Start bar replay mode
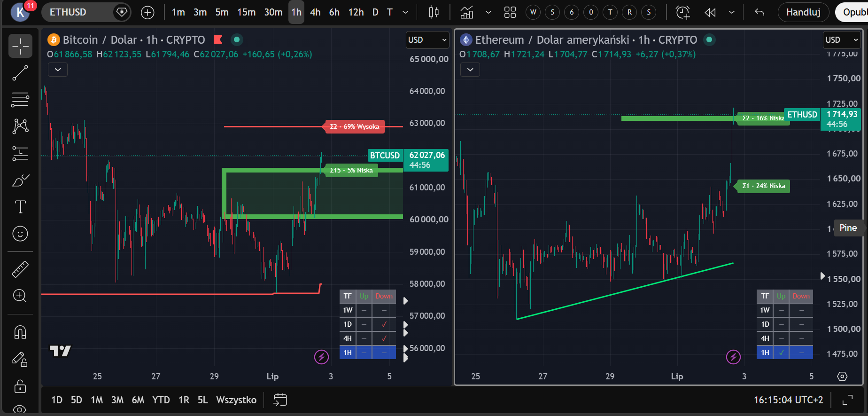Image resolution: width=868 pixels, height=416 pixels. (710, 13)
